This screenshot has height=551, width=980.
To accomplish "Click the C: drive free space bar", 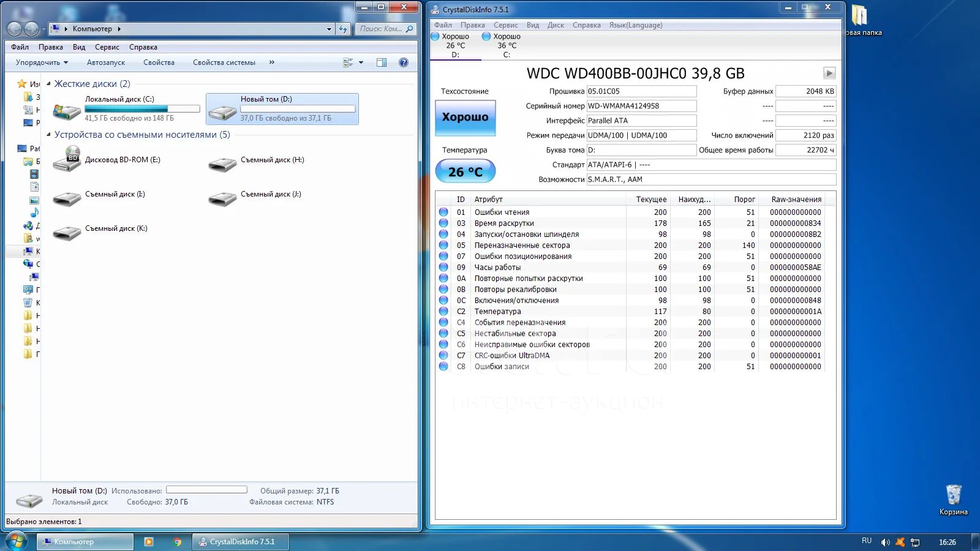I will coord(142,108).
